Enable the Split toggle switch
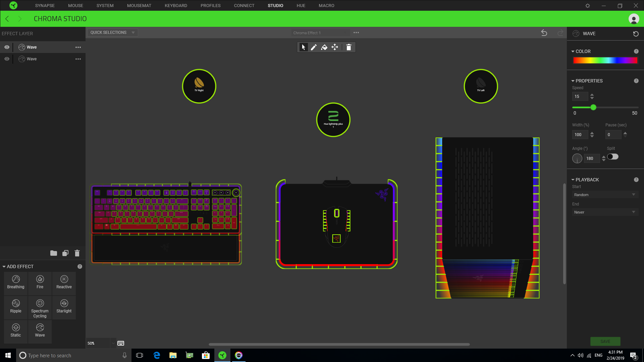The height and width of the screenshot is (362, 644). pyautogui.click(x=613, y=157)
